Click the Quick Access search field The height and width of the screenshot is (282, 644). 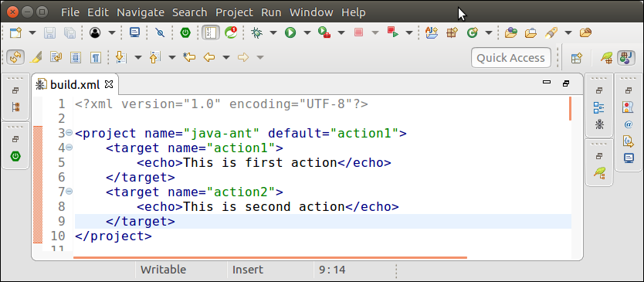click(x=511, y=58)
